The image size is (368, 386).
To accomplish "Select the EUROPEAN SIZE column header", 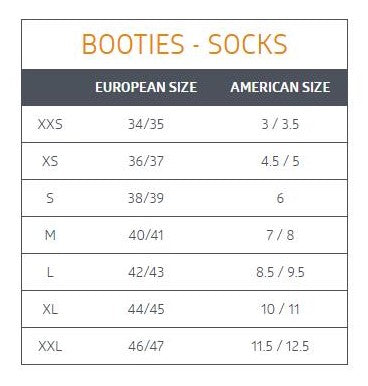I will click(x=146, y=87).
